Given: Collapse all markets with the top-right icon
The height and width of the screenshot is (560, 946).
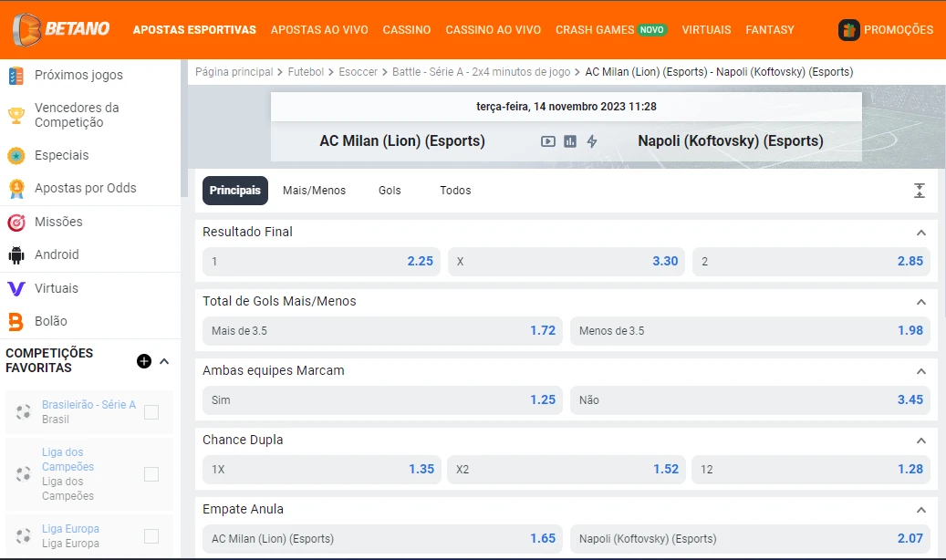Looking at the screenshot, I should [x=919, y=191].
